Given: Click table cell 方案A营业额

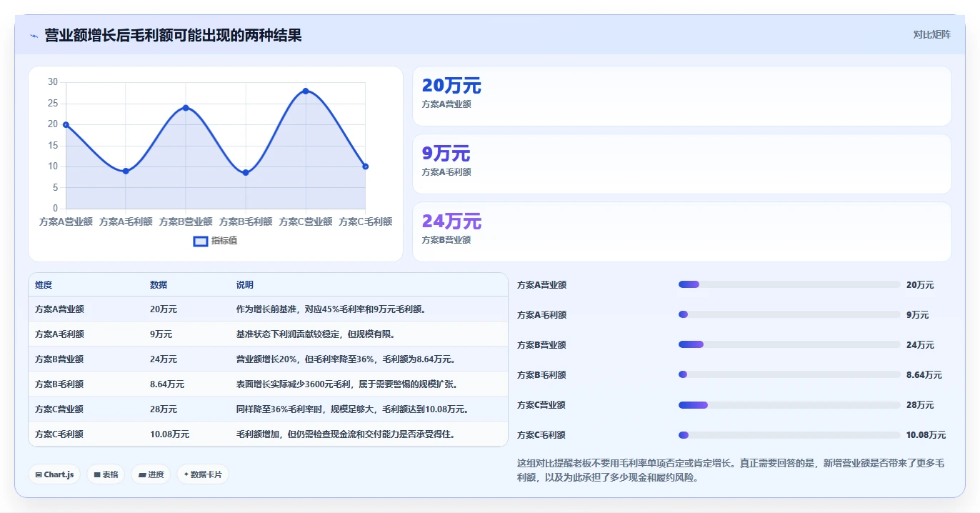Looking at the screenshot, I should (59, 309).
